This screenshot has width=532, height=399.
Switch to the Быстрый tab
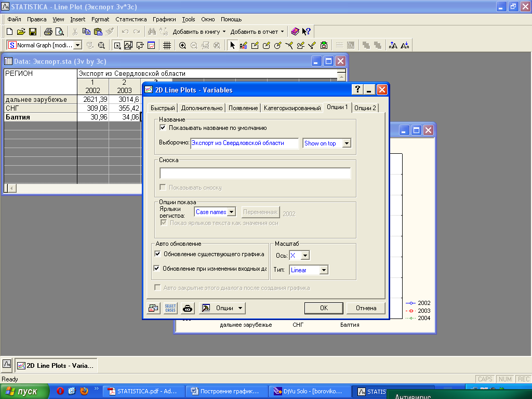pos(163,108)
